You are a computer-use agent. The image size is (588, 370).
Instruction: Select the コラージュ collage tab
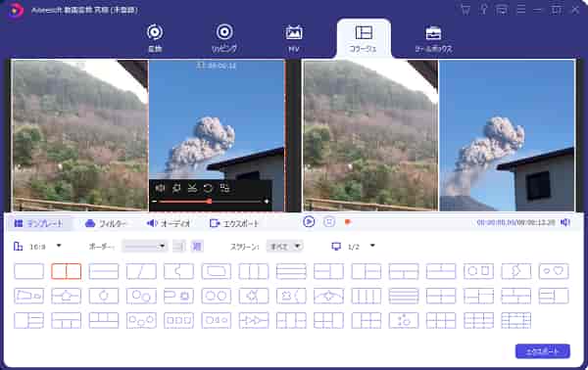pos(364,38)
